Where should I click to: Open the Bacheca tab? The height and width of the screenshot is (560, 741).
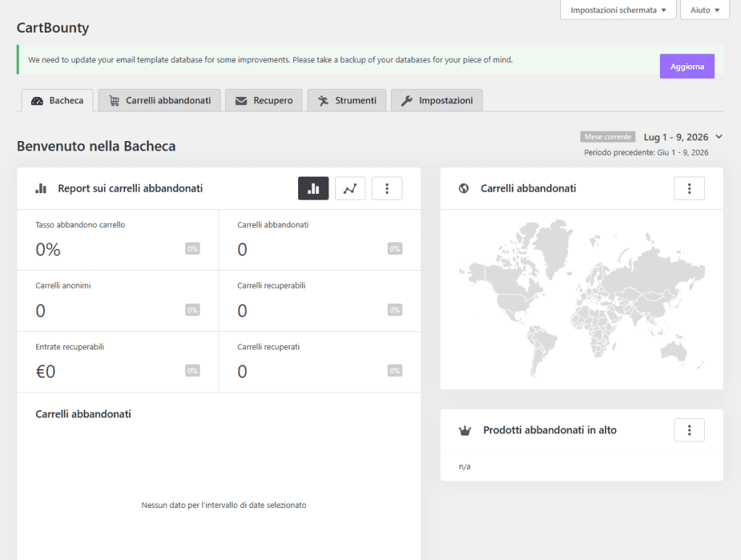57,100
